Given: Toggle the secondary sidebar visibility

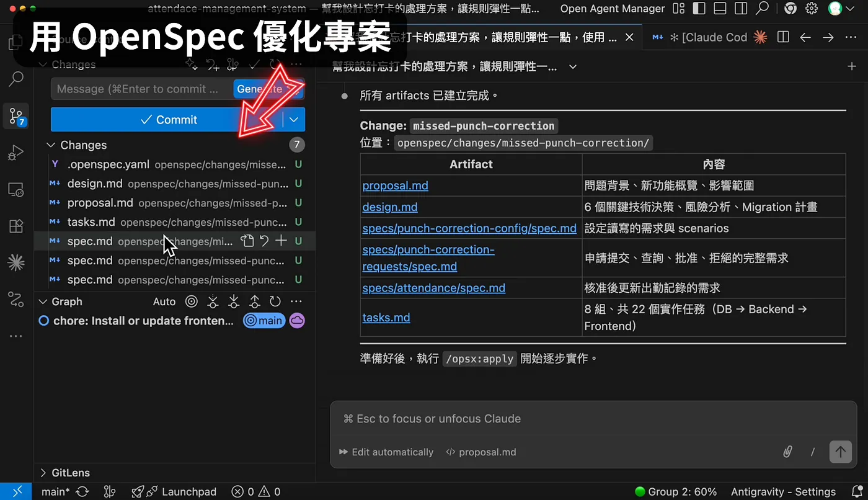Looking at the screenshot, I should tap(740, 9).
